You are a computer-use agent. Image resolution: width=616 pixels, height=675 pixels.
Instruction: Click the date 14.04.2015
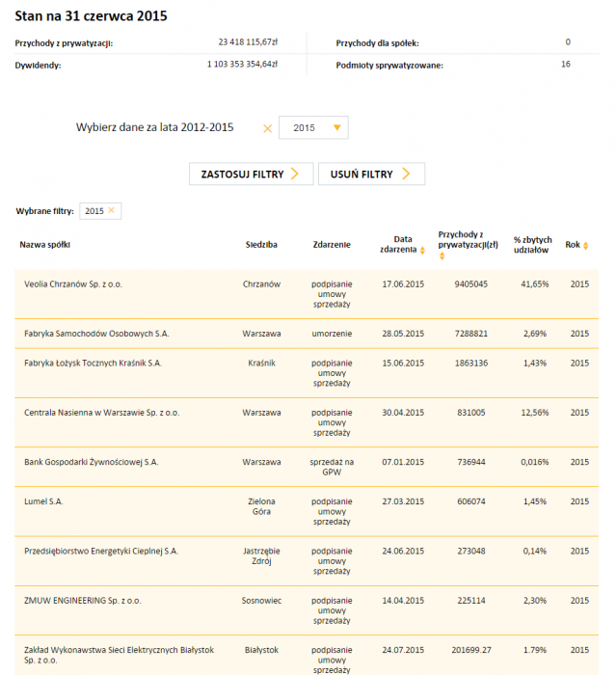[x=403, y=601]
